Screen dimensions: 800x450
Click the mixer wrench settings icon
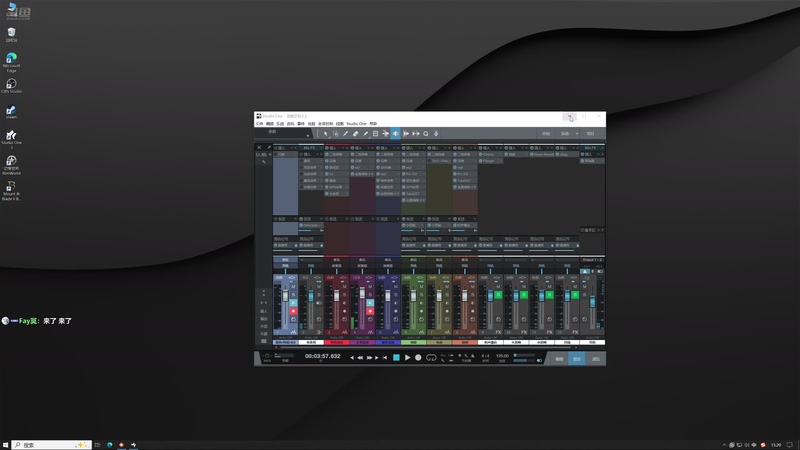click(x=269, y=147)
